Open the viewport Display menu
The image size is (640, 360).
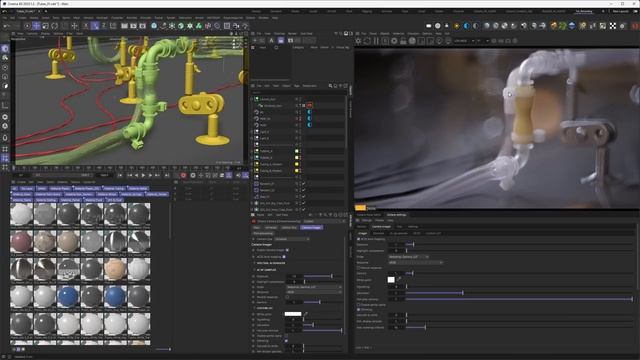45,33
